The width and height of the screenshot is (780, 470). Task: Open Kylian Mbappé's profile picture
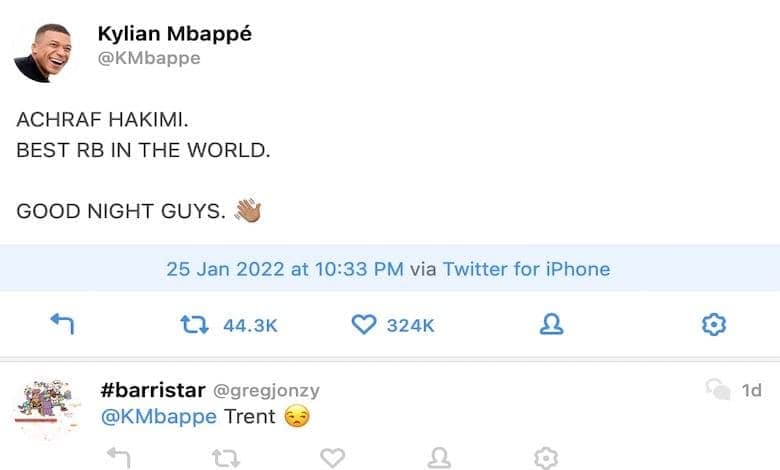(x=41, y=52)
